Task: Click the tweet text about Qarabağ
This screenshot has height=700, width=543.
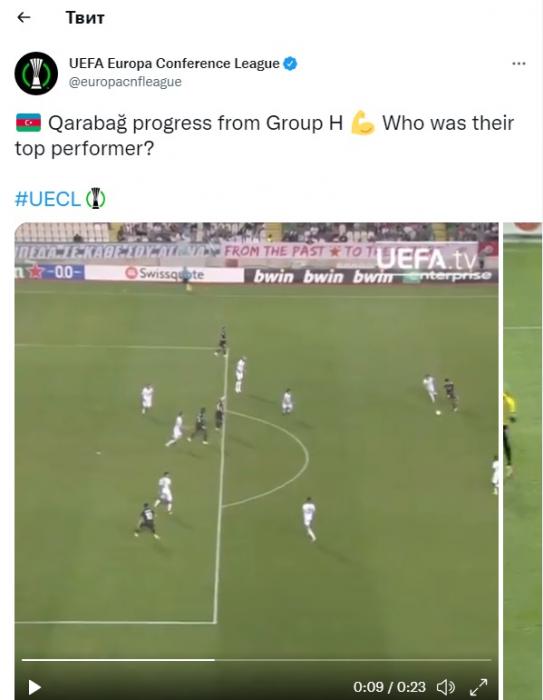Action: tap(264, 136)
